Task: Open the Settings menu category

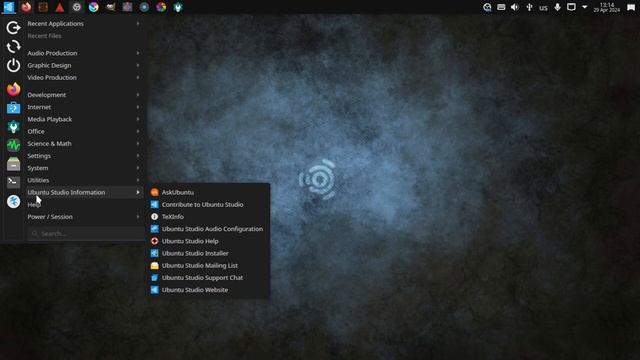Action: [83, 156]
